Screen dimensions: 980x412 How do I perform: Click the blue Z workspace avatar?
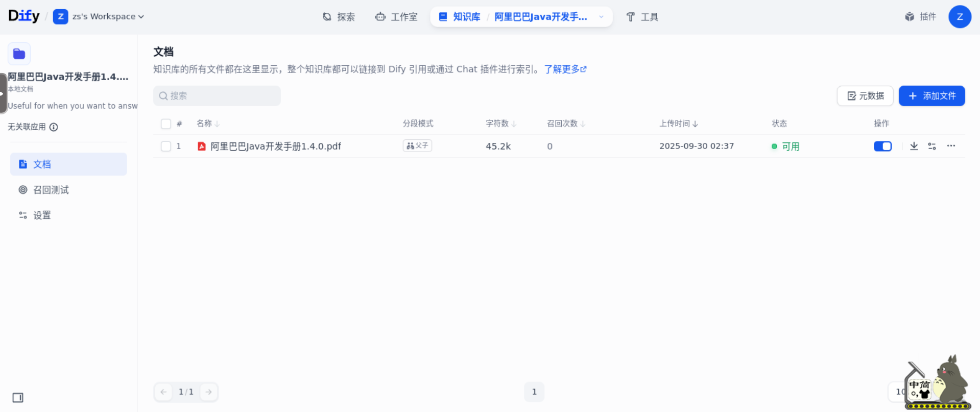tap(60, 17)
